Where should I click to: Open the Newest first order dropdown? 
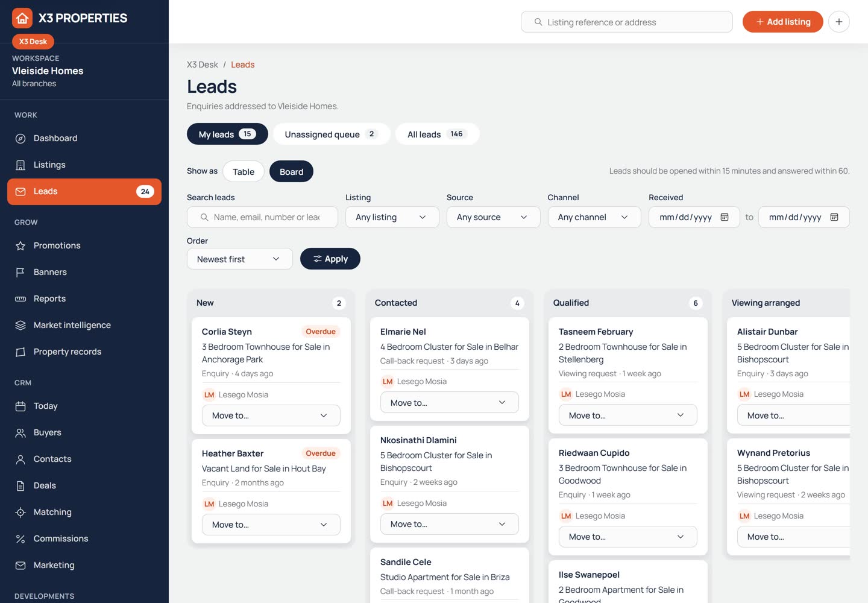239,259
